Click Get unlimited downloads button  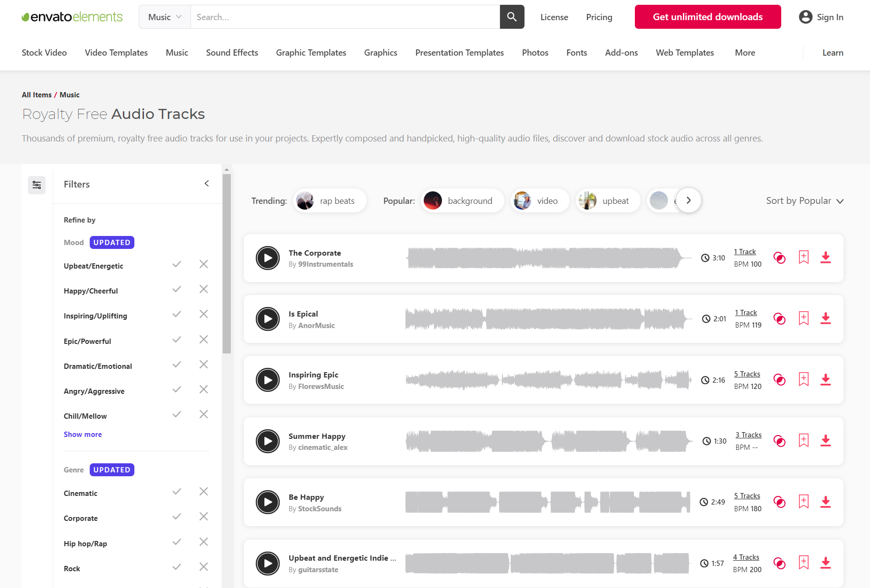[708, 17]
